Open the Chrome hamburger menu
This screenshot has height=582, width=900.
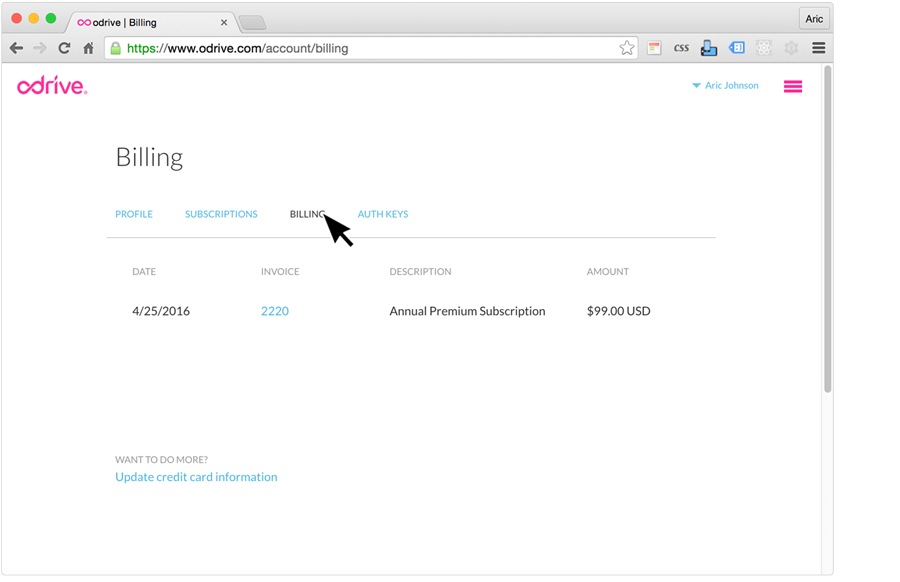pyautogui.click(x=818, y=48)
